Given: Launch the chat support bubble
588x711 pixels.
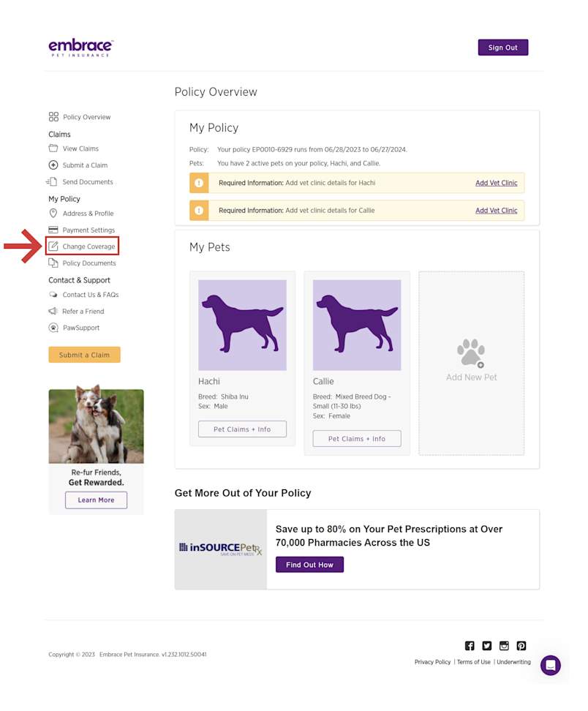Looking at the screenshot, I should coord(551,665).
